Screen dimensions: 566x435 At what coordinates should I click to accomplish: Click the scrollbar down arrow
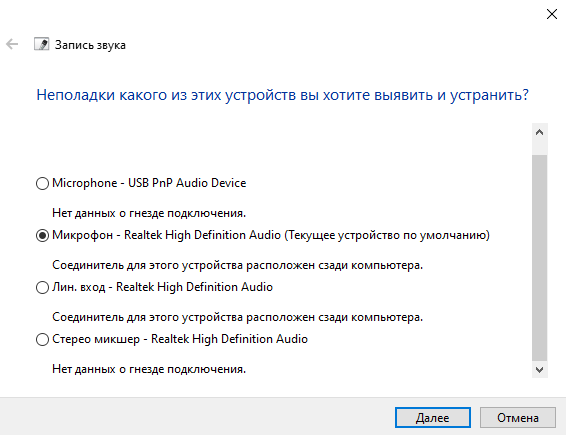(540, 369)
